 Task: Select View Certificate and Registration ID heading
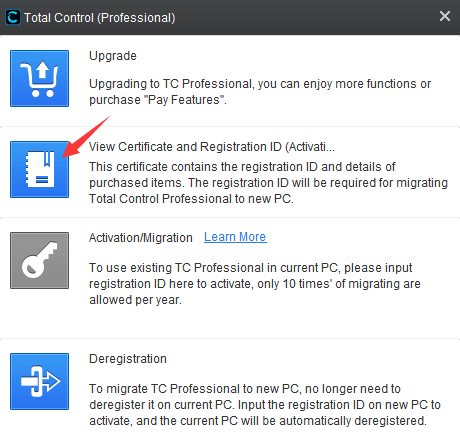[212, 147]
